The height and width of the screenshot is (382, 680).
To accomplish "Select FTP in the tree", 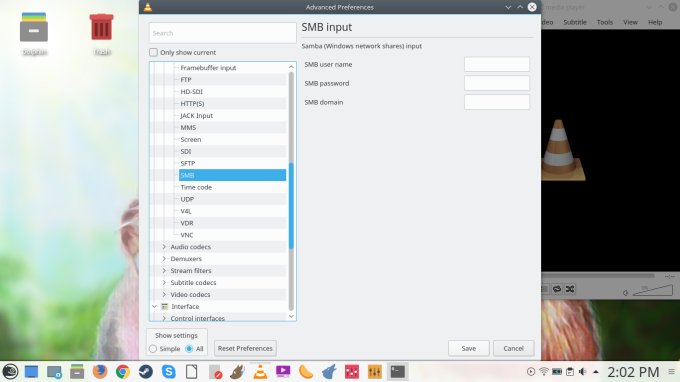I will point(186,80).
